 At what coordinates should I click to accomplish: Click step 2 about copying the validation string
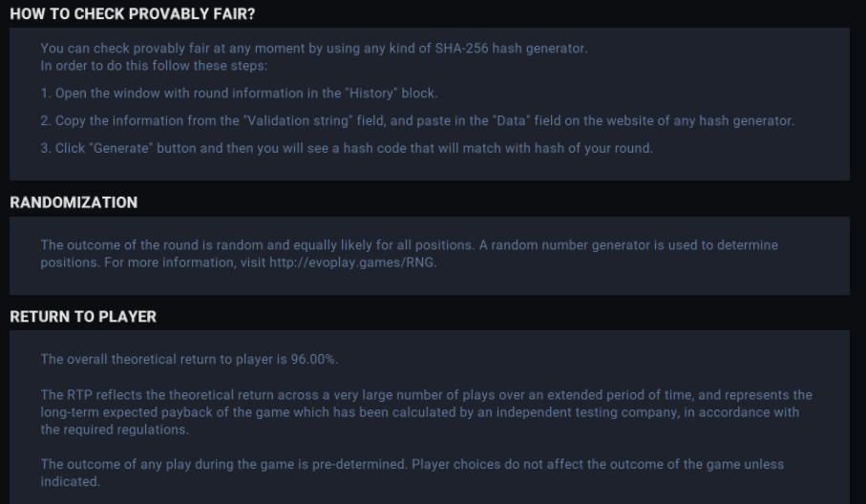(417, 121)
